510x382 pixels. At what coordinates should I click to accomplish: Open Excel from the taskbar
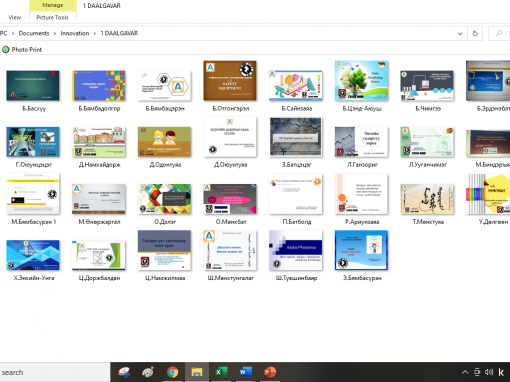[221, 372]
